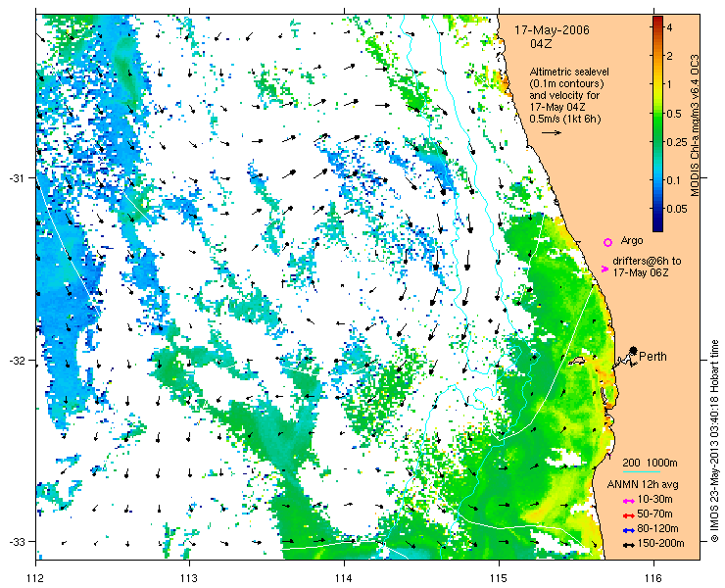Screen dimensions: 725x588
Task: Click the 50-70m depth label
Action: [654, 514]
